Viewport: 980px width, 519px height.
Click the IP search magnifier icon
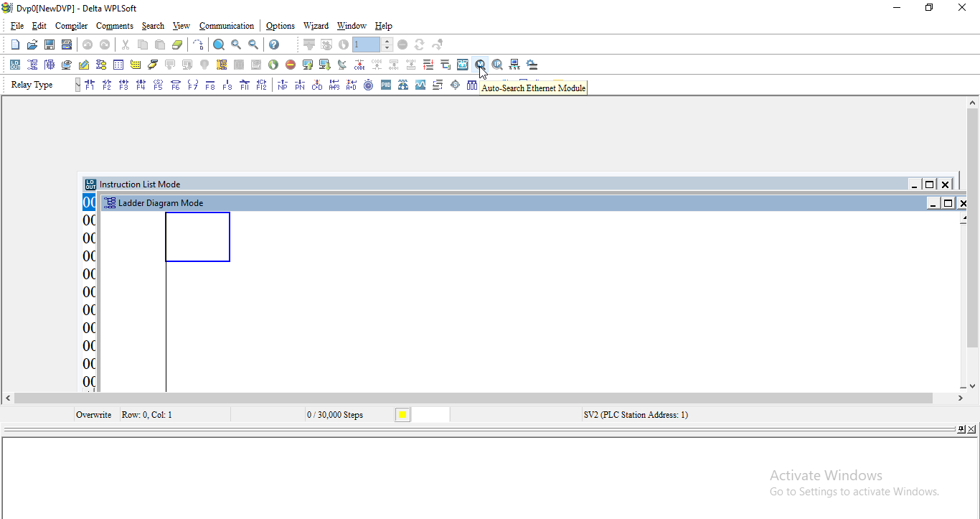click(497, 65)
